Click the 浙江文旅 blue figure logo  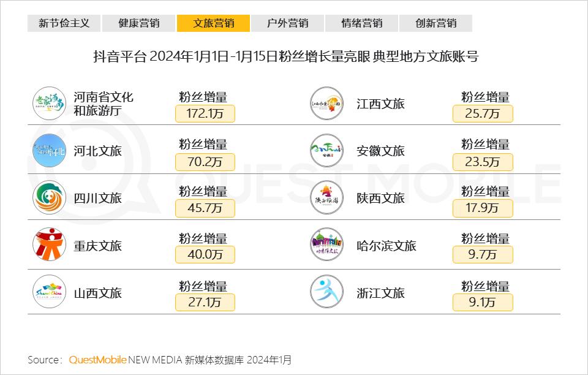[327, 292]
